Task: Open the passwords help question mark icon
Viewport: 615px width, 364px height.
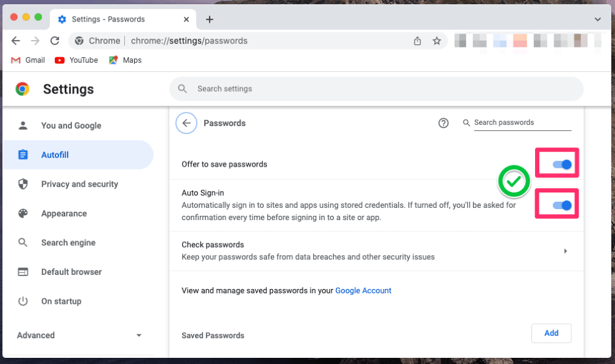Action: tap(443, 123)
